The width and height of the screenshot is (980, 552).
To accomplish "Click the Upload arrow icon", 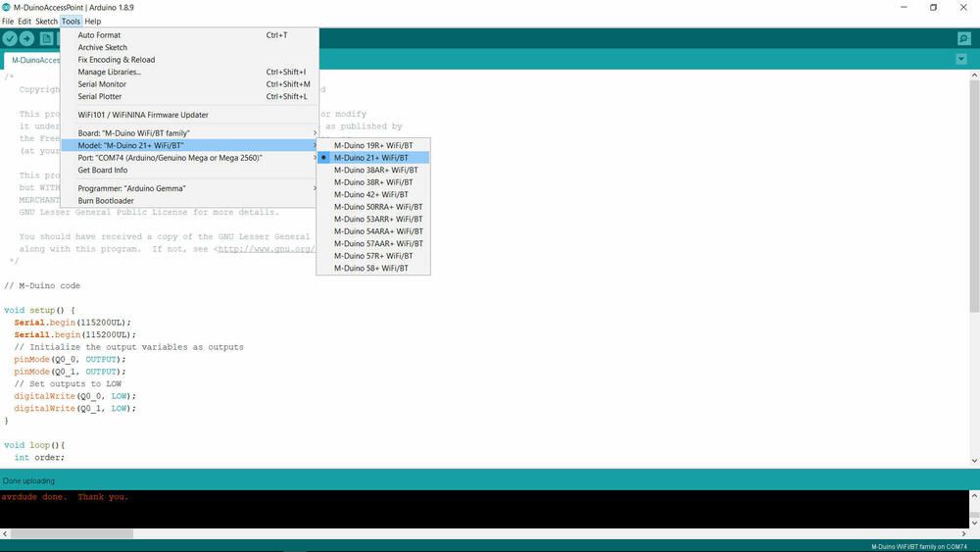I will point(26,39).
